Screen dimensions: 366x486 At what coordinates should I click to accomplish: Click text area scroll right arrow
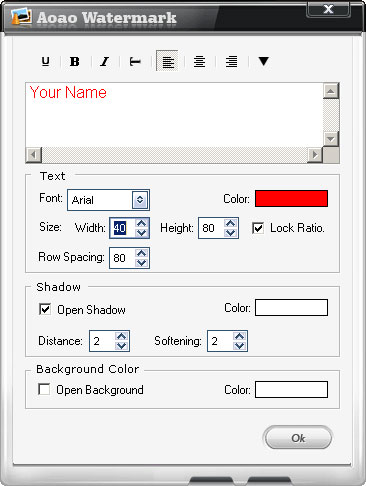(315, 155)
